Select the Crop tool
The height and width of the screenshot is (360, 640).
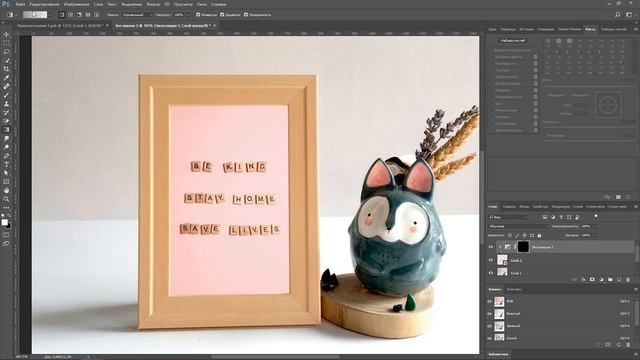pos(6,69)
